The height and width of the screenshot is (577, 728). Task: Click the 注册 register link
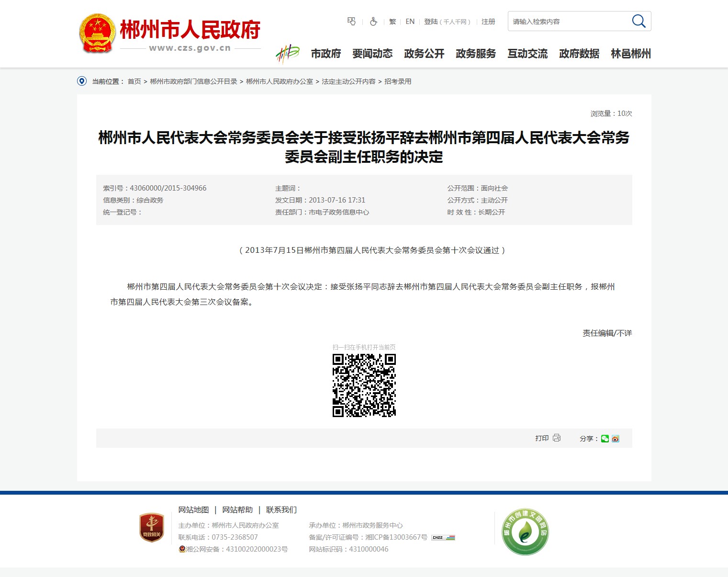[488, 22]
